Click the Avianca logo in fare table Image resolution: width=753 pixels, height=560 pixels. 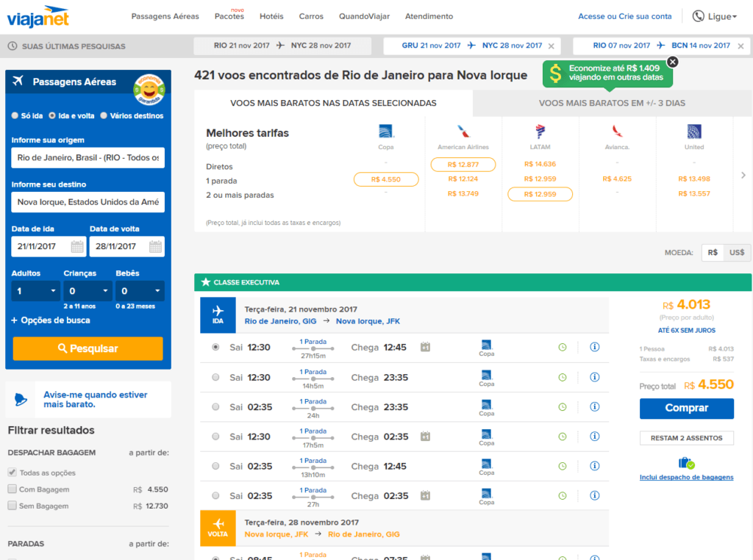point(617,131)
